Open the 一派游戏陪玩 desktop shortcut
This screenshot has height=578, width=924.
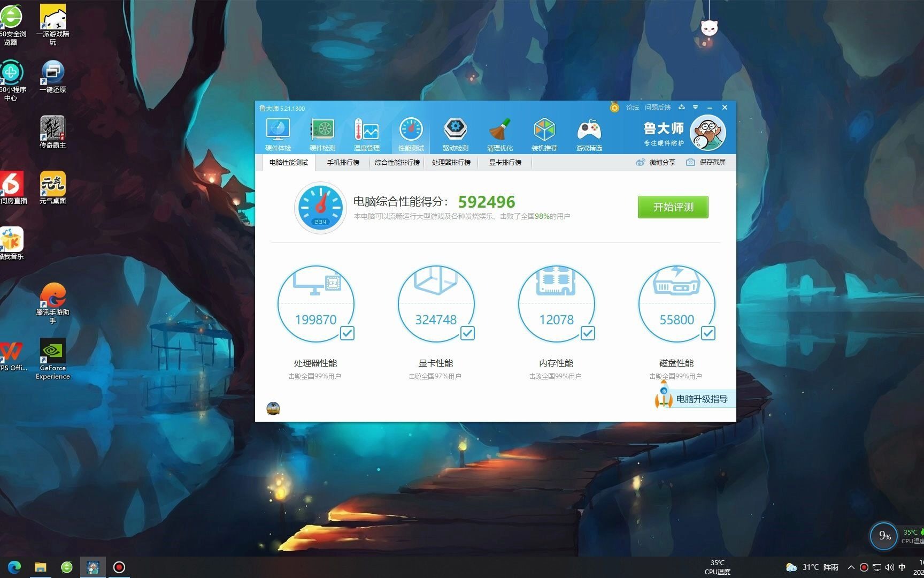pyautogui.click(x=52, y=24)
